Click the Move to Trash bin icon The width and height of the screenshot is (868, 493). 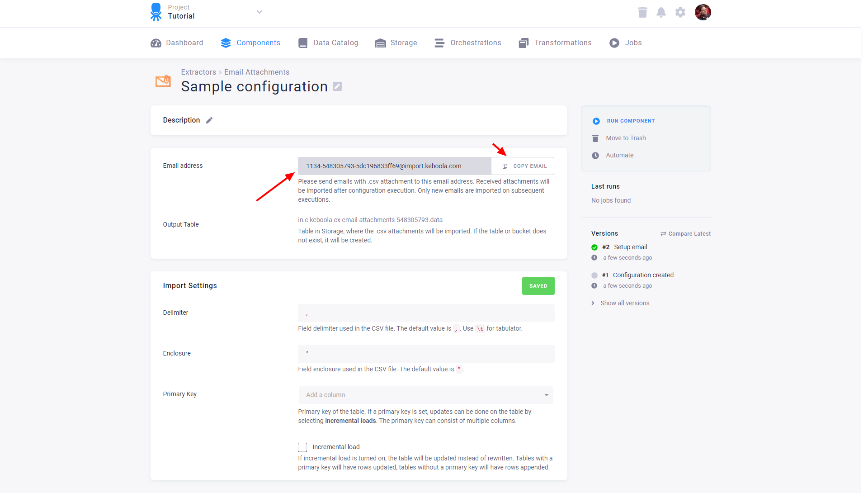pos(595,138)
